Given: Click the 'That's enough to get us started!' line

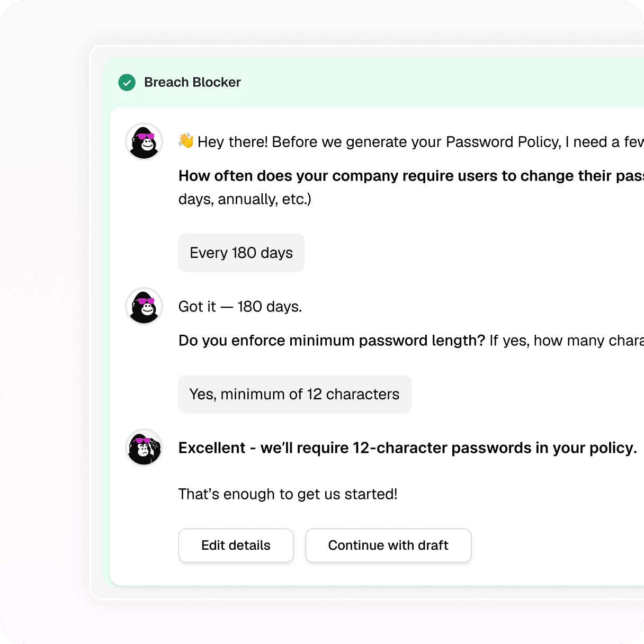Looking at the screenshot, I should 288,494.
